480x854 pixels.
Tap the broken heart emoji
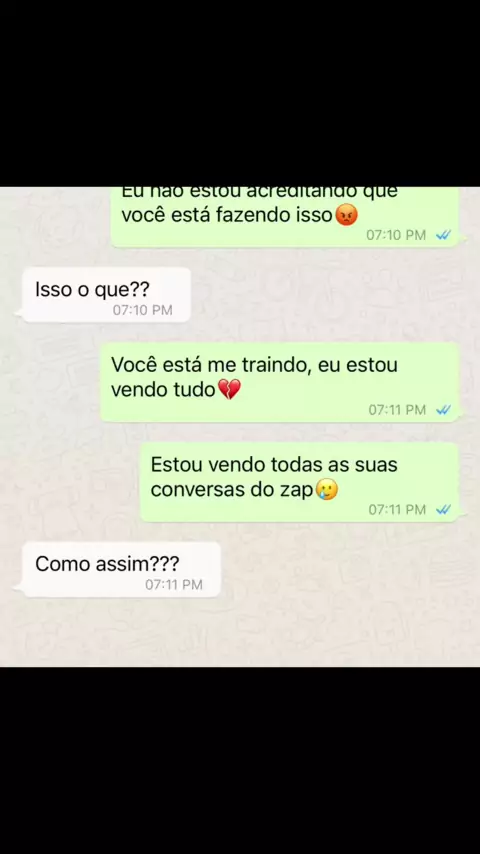tap(228, 389)
